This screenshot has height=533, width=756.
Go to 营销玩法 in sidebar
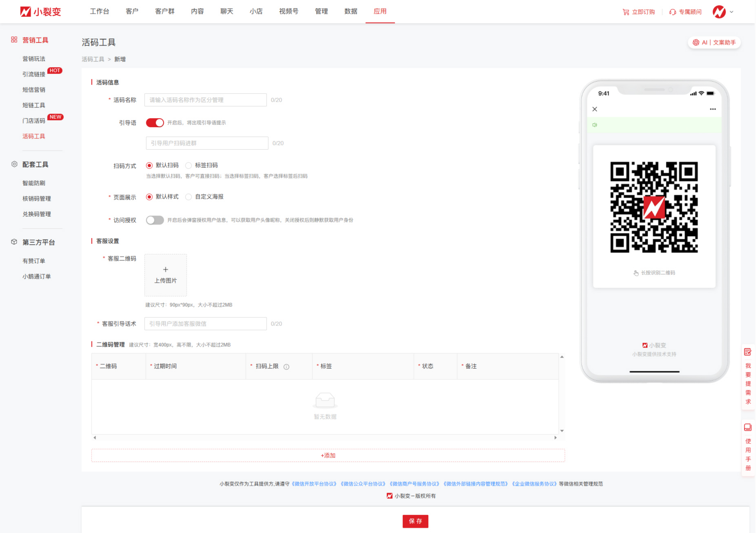(x=34, y=59)
